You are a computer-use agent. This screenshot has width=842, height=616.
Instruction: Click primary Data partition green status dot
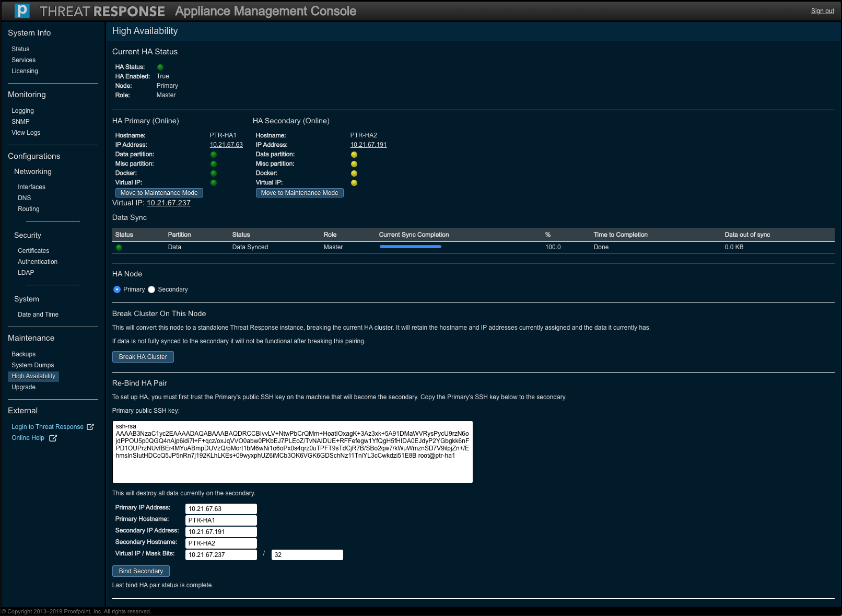pyautogui.click(x=214, y=155)
